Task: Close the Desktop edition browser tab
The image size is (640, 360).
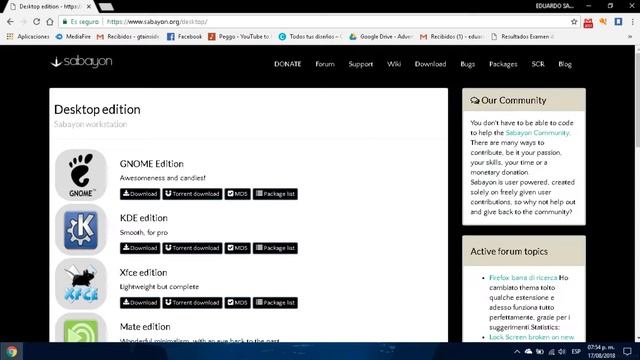Action: click(89, 7)
